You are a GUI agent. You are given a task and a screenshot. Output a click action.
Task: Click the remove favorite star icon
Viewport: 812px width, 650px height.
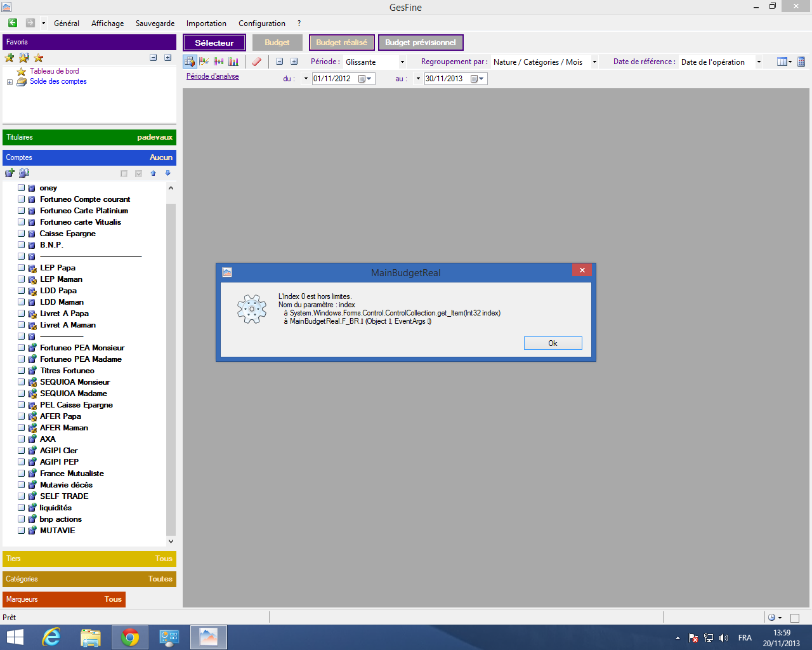click(39, 58)
